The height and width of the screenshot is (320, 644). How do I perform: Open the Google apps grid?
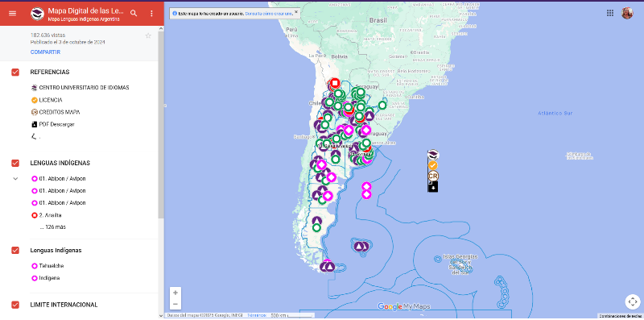pyautogui.click(x=610, y=13)
